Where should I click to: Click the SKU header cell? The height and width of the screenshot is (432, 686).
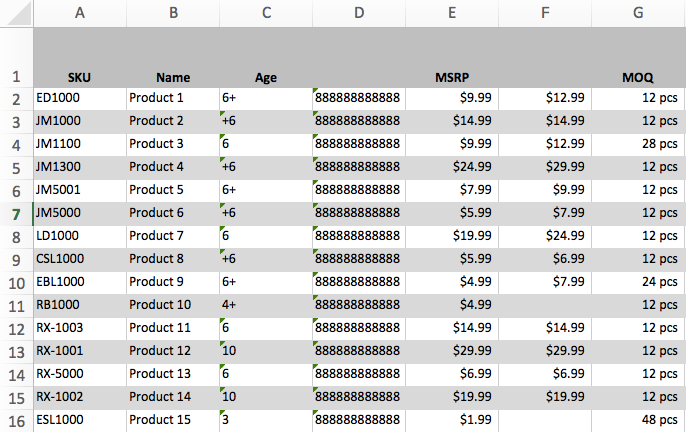tap(79, 77)
